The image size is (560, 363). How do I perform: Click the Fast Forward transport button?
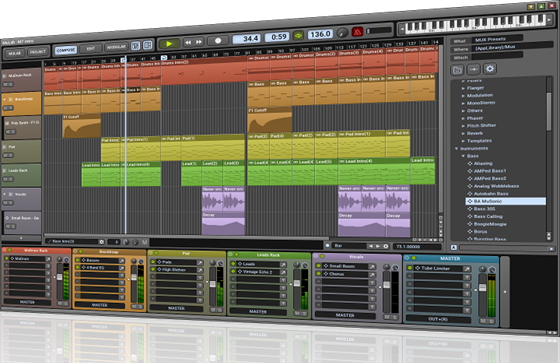pyautogui.click(x=199, y=42)
